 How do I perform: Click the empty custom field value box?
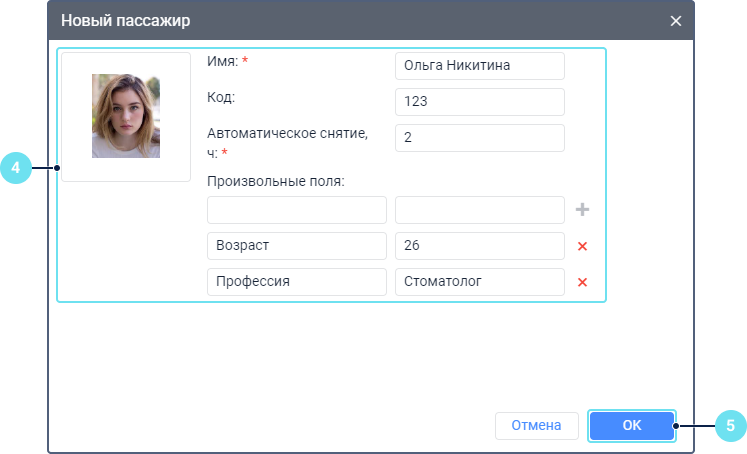click(x=480, y=210)
